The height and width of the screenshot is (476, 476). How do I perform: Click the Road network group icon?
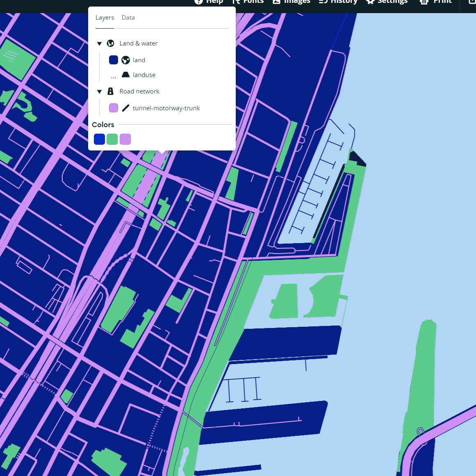[110, 91]
